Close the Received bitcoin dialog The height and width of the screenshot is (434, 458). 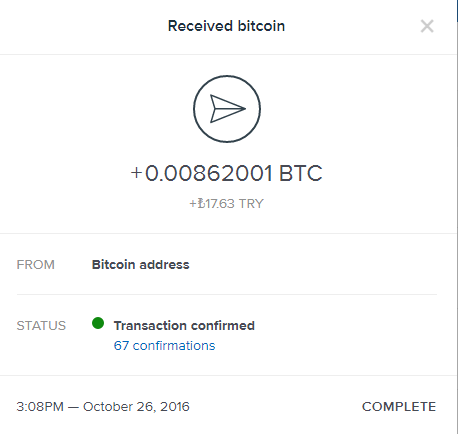[427, 26]
